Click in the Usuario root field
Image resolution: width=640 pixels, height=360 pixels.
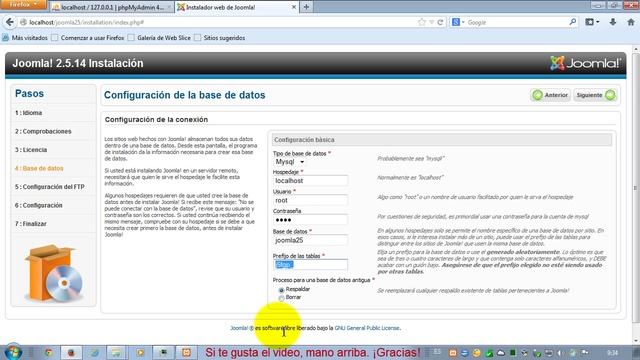310,200
